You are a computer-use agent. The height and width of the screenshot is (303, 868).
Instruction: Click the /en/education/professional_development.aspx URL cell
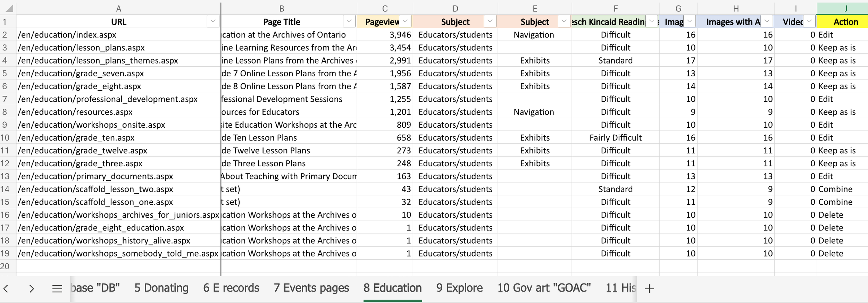pos(118,99)
